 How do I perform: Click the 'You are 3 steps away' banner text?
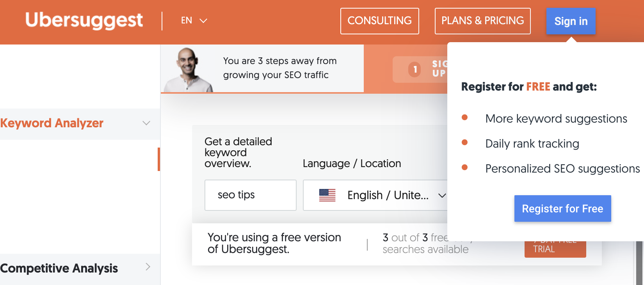click(x=279, y=68)
